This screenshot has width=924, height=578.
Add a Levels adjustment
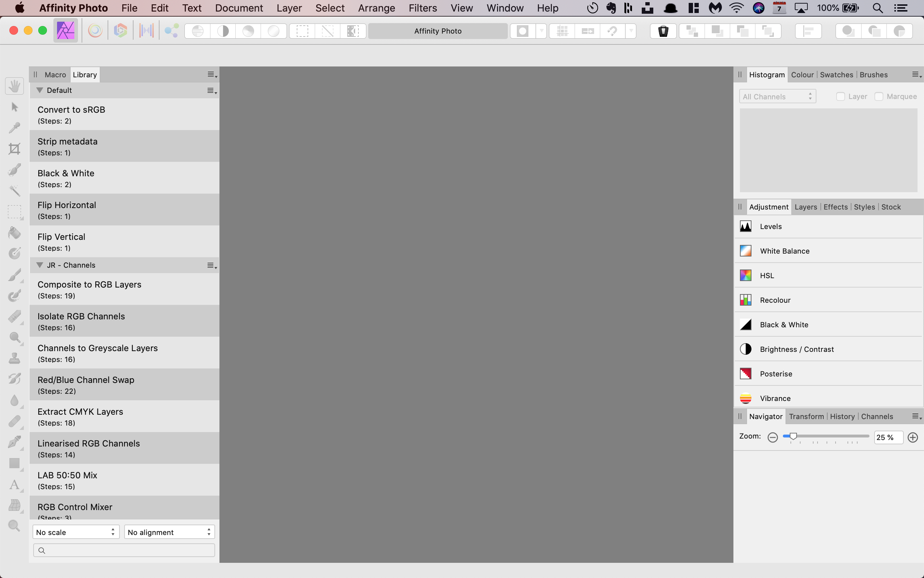point(828,226)
